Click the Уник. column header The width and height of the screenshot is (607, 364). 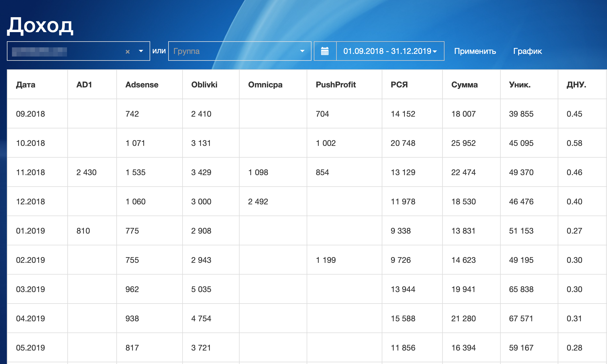click(x=520, y=85)
